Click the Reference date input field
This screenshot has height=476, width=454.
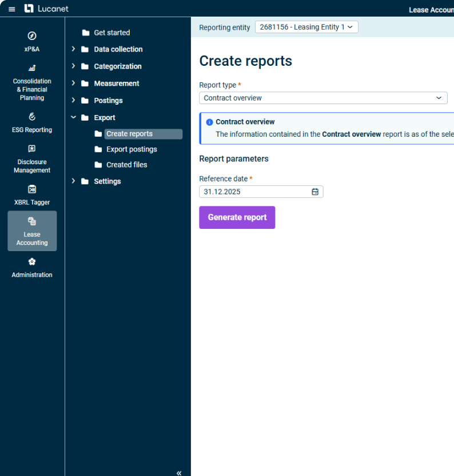click(x=254, y=192)
